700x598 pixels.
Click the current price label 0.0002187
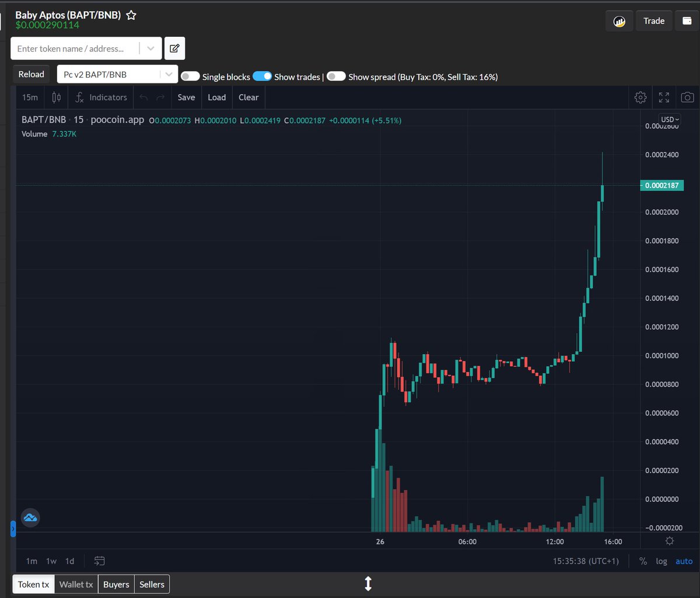662,186
